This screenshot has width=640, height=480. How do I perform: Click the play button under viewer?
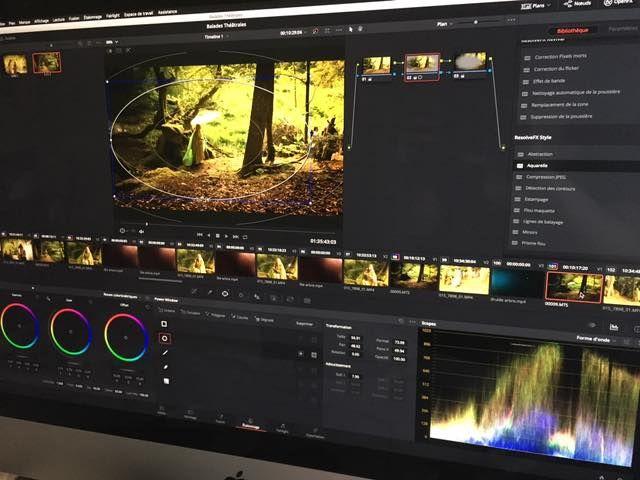pos(227,236)
